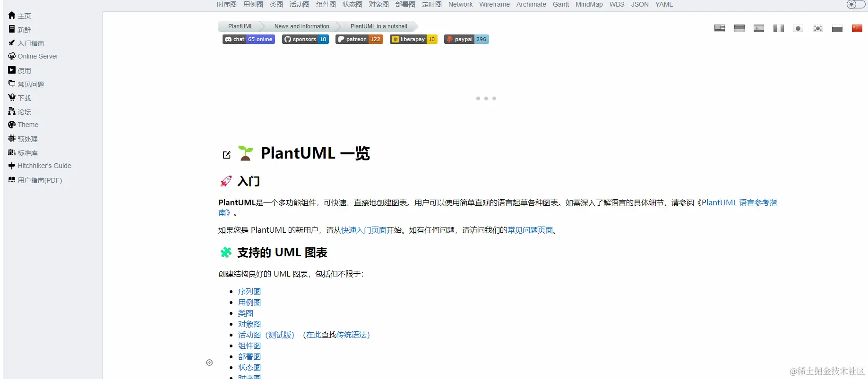
Task: Click the News and information breadcrumb
Action: [x=301, y=26]
